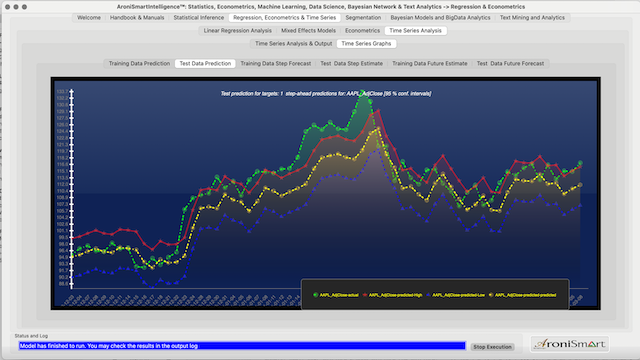Select the Test Data Prediction tab
640x360 pixels.
tap(205, 64)
